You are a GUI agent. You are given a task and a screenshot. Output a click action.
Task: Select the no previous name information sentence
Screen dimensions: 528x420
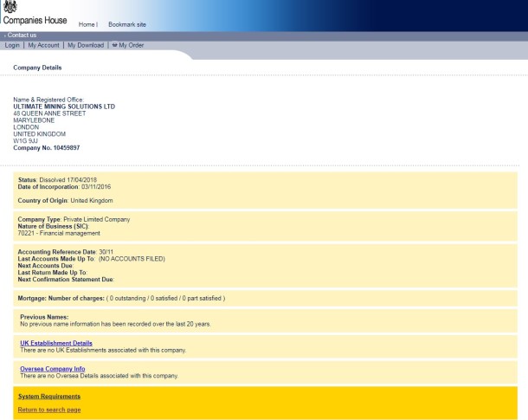click(115, 324)
